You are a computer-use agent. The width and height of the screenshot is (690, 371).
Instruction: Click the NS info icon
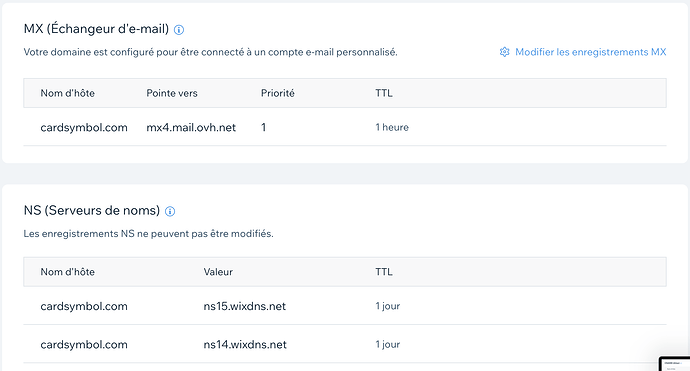point(170,212)
